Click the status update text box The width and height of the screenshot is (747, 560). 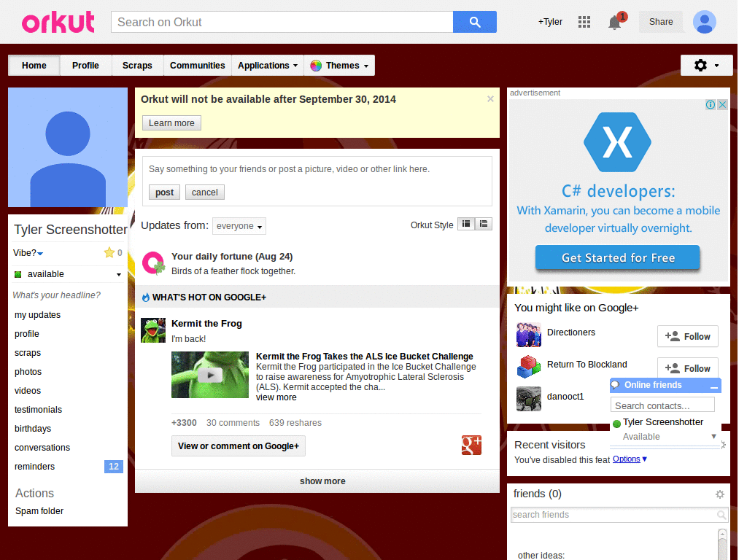click(317, 169)
